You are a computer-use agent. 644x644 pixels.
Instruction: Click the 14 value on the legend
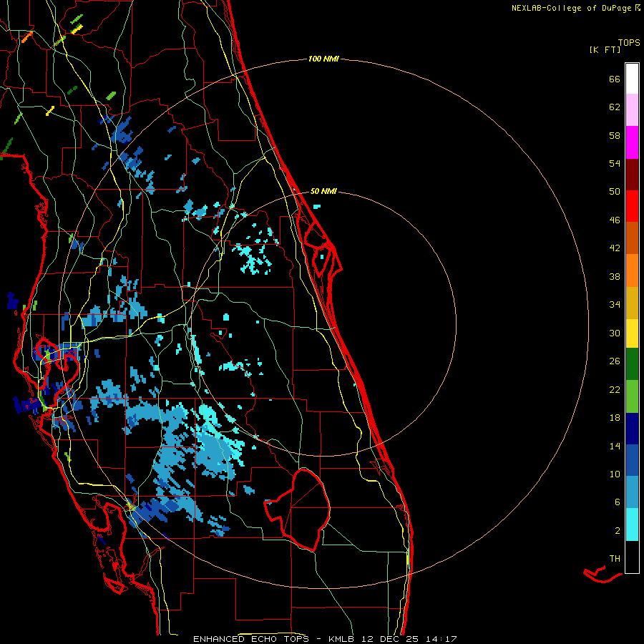pyautogui.click(x=615, y=446)
